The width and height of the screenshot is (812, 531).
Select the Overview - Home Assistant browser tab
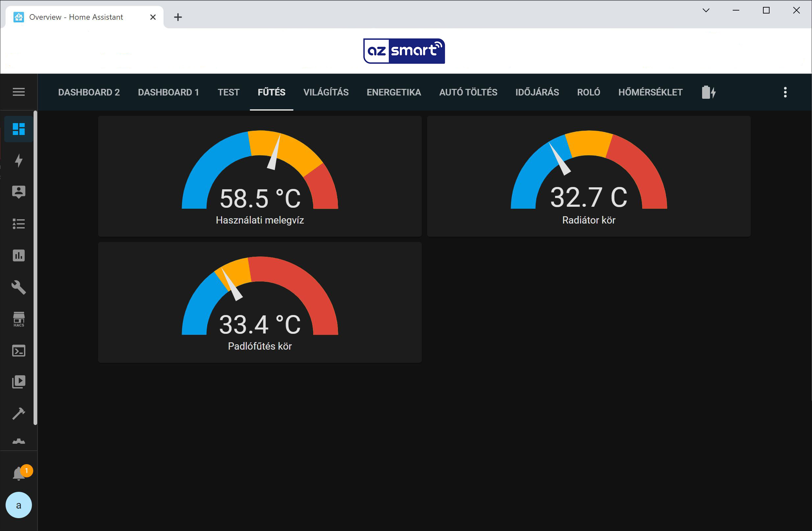pyautogui.click(x=85, y=17)
